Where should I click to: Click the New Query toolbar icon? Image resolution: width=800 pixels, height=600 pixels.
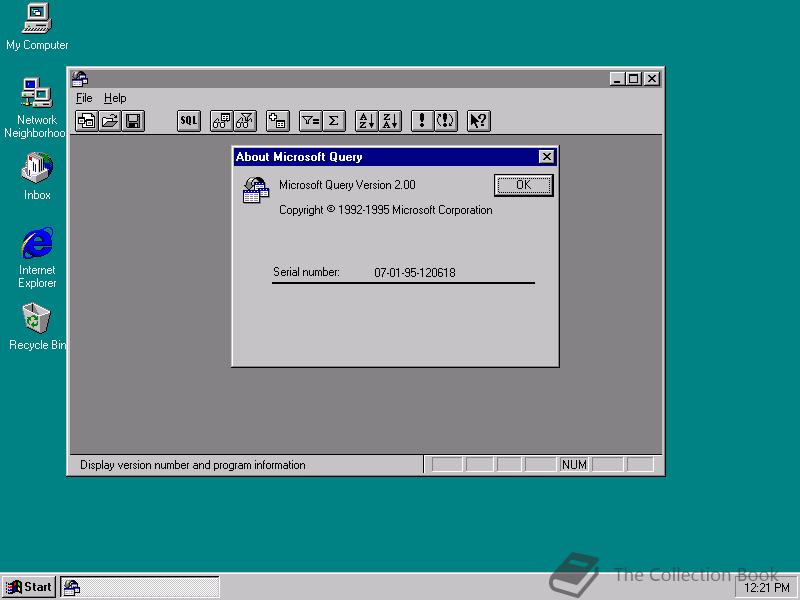click(x=87, y=121)
